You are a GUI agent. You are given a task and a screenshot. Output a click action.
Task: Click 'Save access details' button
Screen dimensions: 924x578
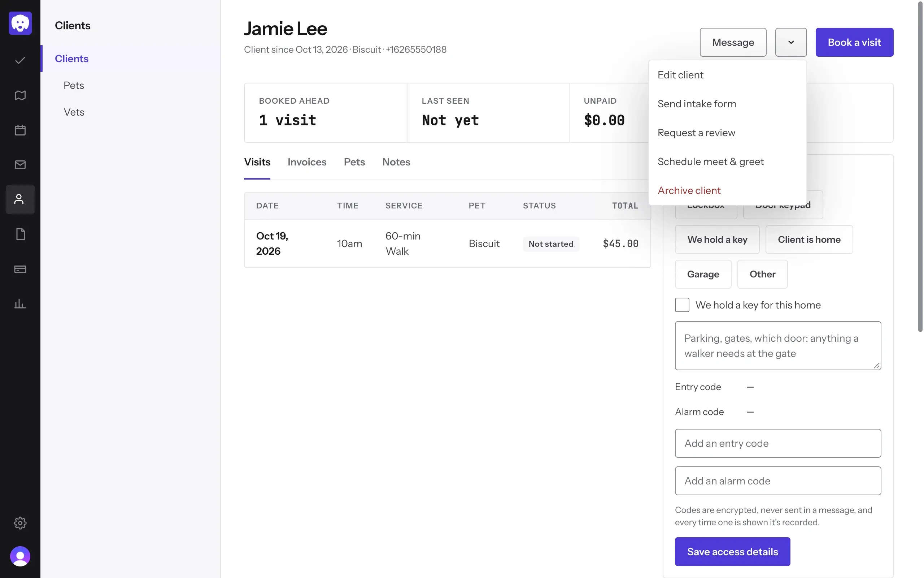tap(732, 552)
